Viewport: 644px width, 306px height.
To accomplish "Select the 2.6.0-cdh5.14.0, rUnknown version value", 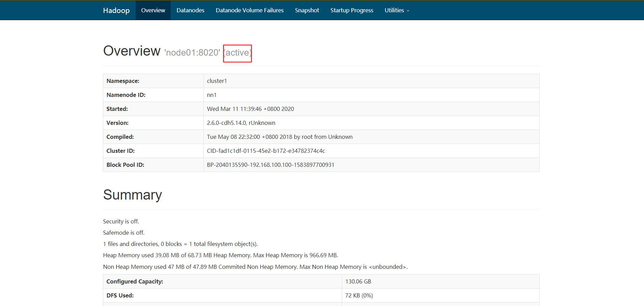I will point(241,123).
